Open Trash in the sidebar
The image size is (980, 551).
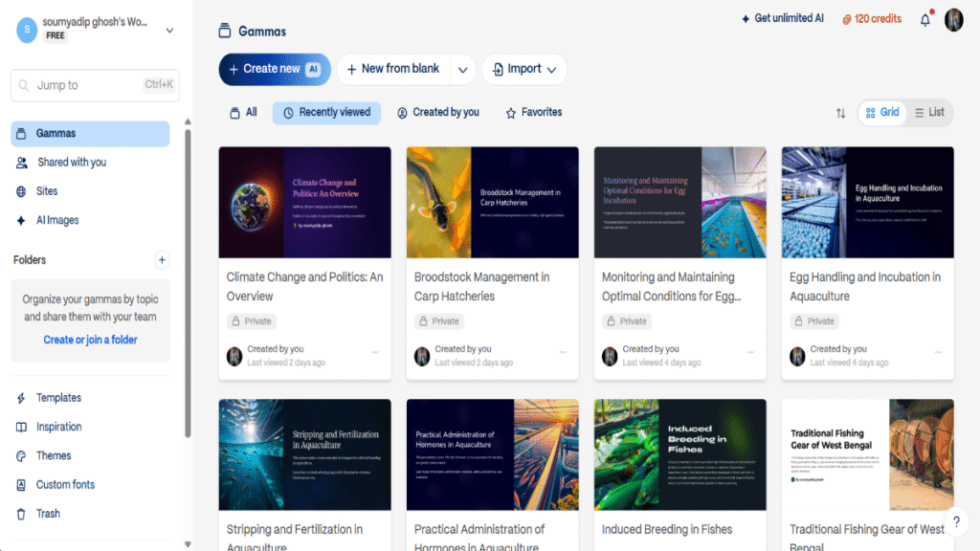point(90,514)
